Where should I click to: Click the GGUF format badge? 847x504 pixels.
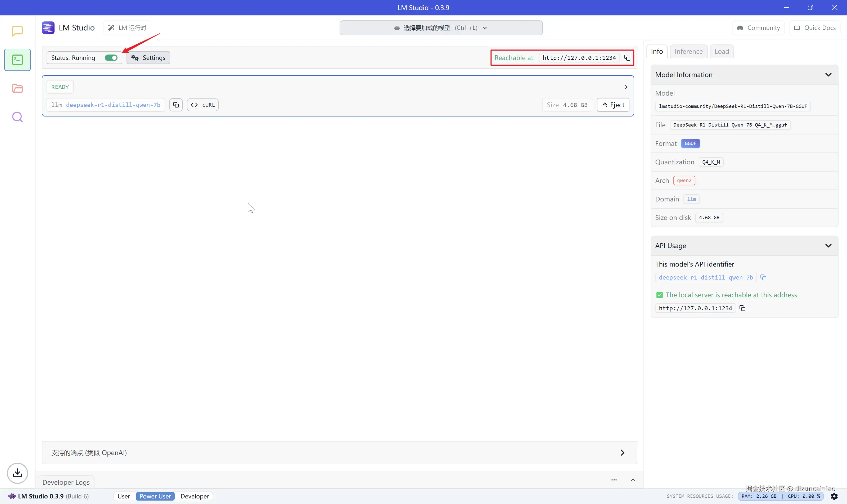(x=690, y=143)
